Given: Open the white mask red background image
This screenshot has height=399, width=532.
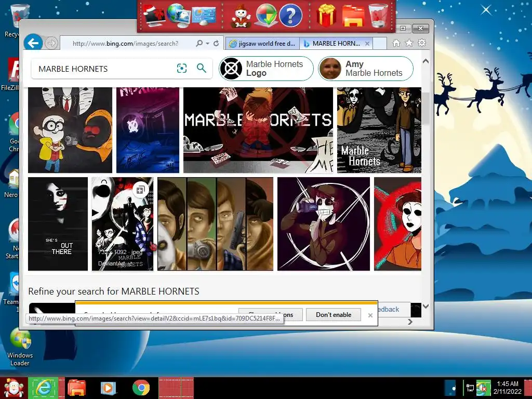Looking at the screenshot, I should click(x=397, y=224).
